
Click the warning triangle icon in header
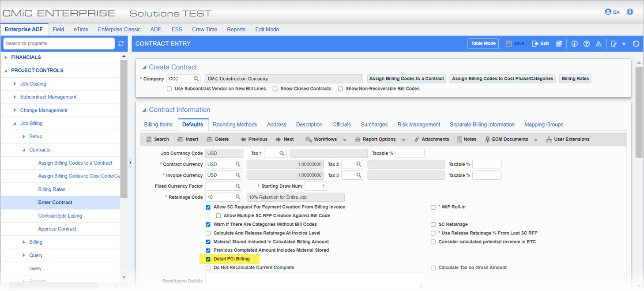[599, 44]
